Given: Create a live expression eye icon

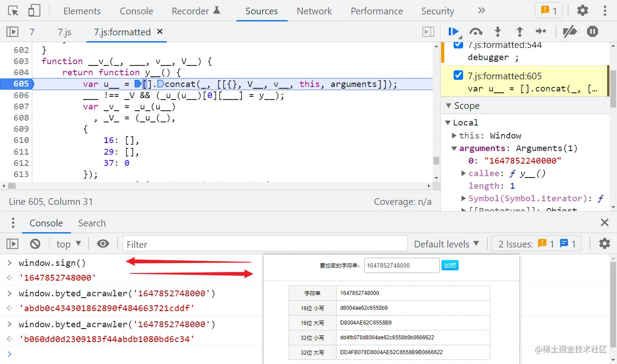Looking at the screenshot, I should click(103, 243).
